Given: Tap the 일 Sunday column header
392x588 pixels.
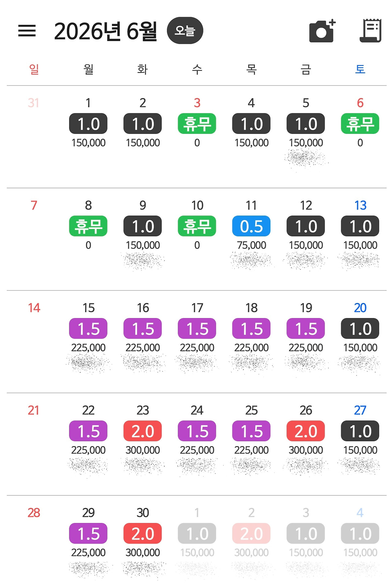Looking at the screenshot, I should coord(34,69).
